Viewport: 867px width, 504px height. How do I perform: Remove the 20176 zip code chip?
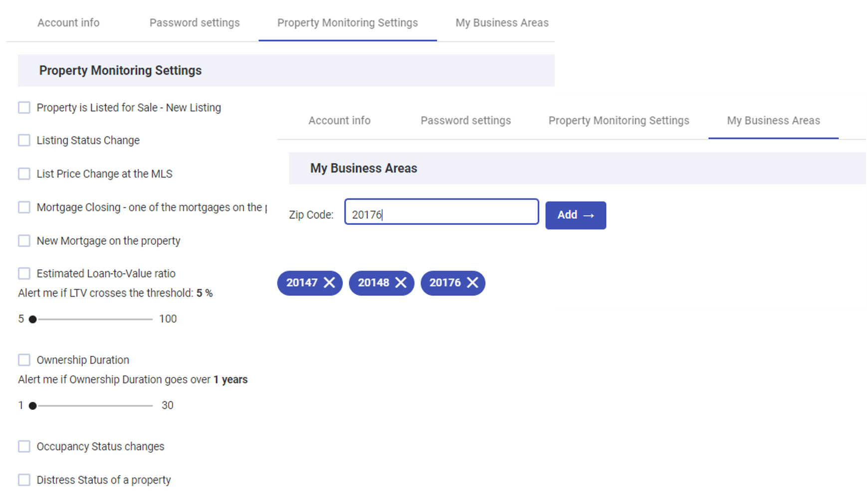472,283
